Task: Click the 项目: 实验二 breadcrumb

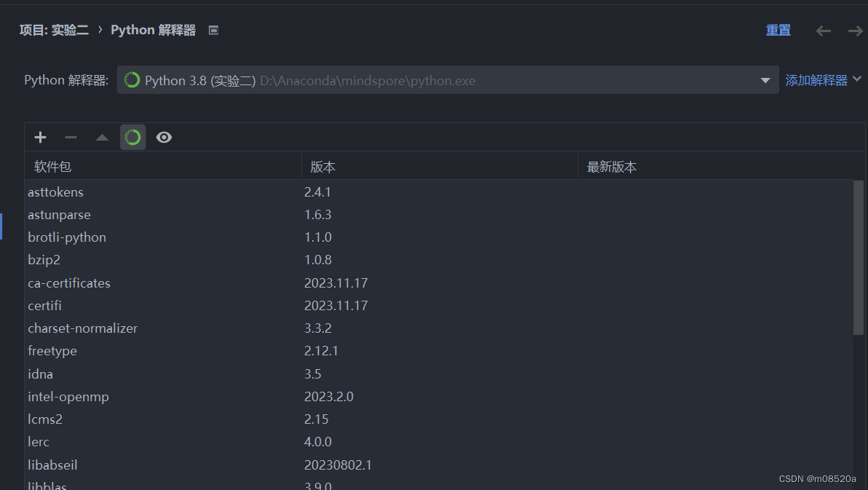Action: tap(54, 30)
